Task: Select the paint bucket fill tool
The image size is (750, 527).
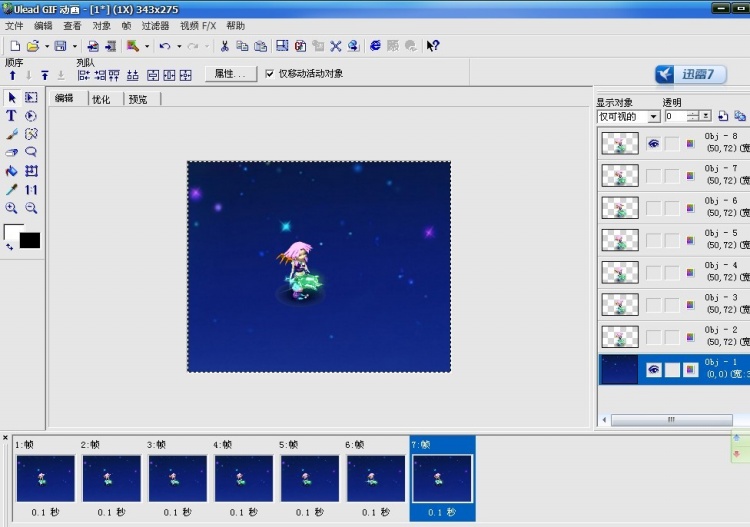Action: pyautogui.click(x=11, y=171)
